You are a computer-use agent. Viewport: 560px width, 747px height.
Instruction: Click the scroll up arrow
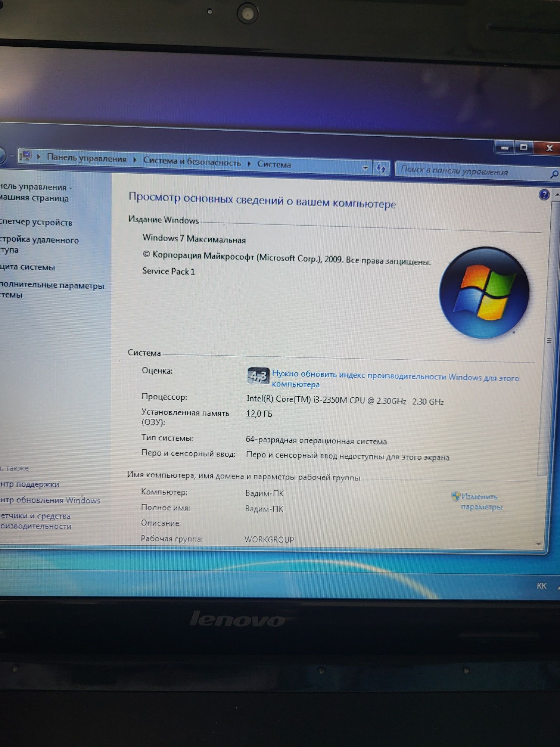point(557,195)
